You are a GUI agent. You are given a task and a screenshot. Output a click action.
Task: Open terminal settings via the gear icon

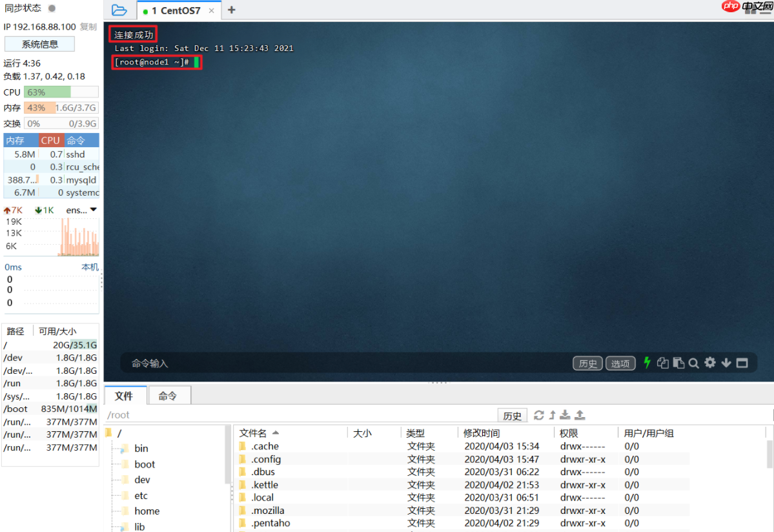(x=709, y=363)
